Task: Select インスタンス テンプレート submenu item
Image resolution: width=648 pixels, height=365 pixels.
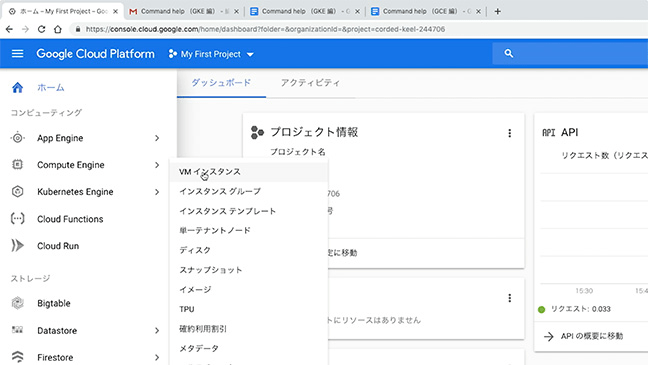Action: pyautogui.click(x=249, y=211)
